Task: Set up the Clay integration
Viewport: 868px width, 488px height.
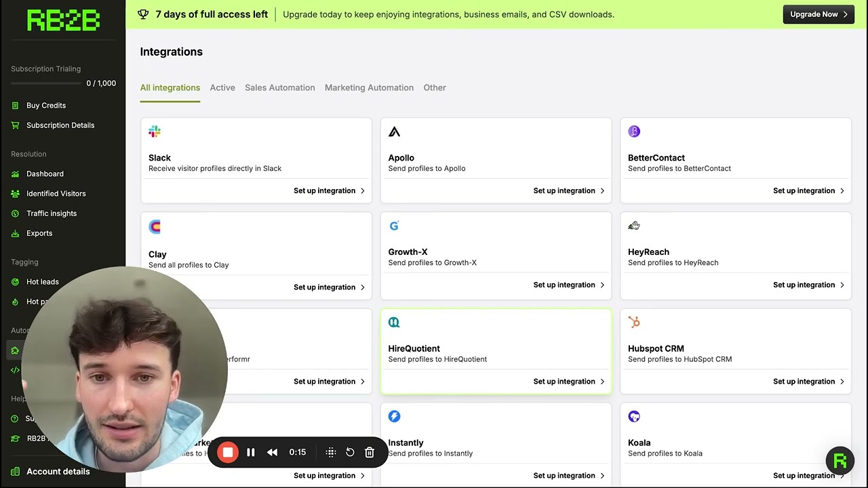Action: [x=329, y=287]
